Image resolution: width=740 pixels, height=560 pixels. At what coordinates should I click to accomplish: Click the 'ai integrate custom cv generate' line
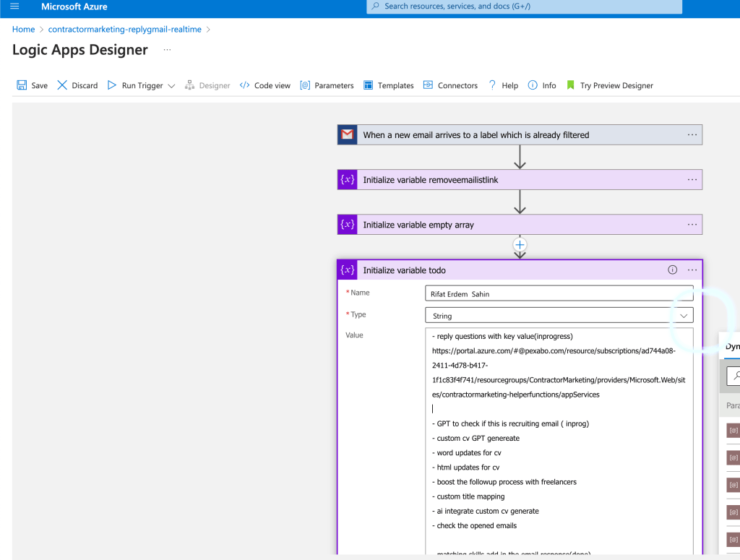coord(485,511)
